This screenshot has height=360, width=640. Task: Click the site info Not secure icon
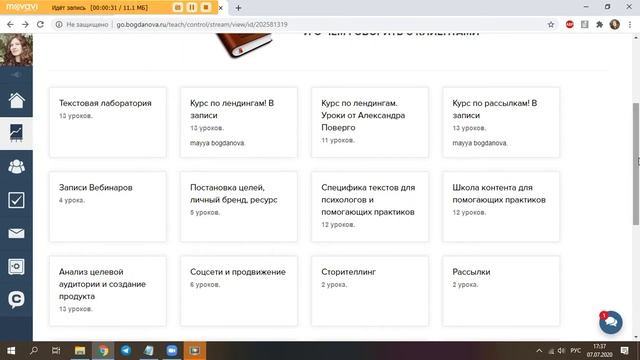click(x=59, y=24)
